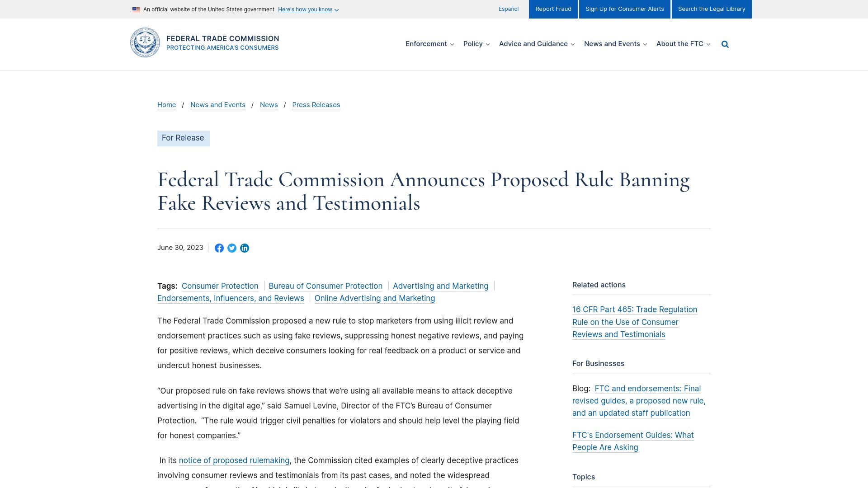Share the release on LinkedIn
This screenshot has width=868, height=488.
[x=245, y=248]
